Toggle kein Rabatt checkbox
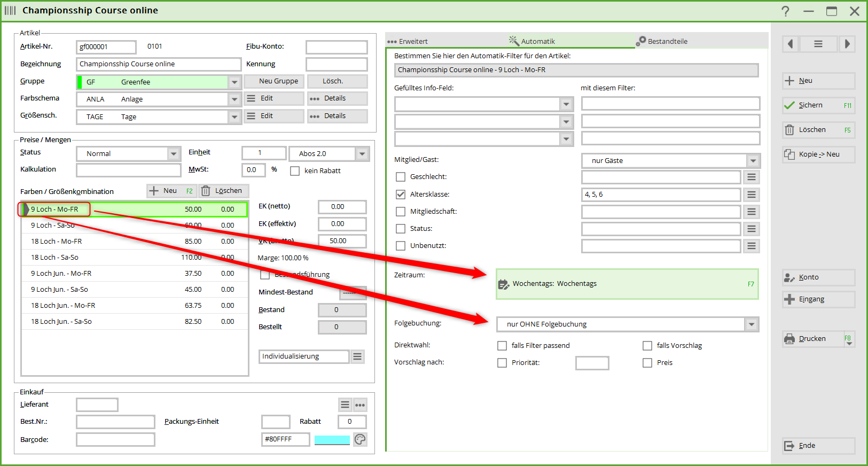Screen dimensions: 868x466 295,171
